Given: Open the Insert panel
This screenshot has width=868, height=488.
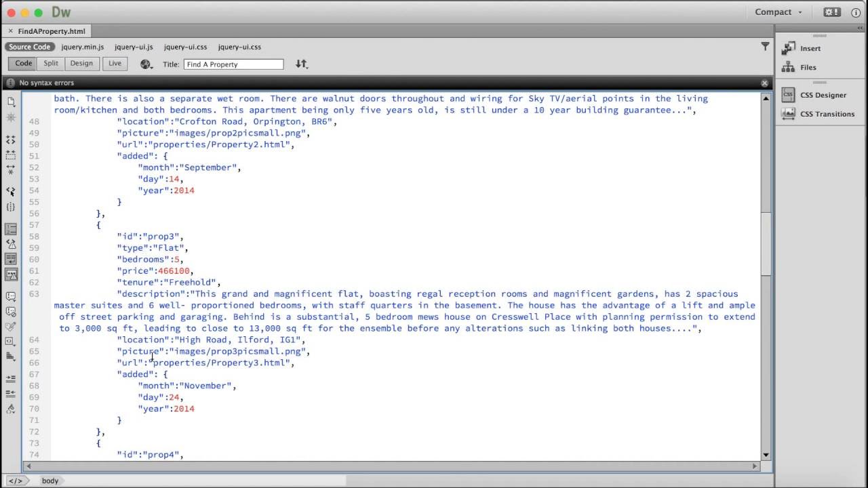Looking at the screenshot, I should (x=810, y=48).
